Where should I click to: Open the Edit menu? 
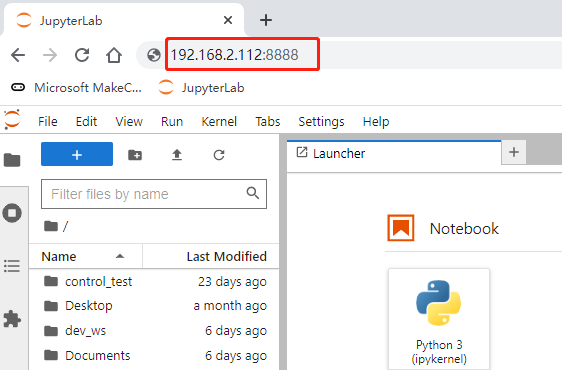pyautogui.click(x=86, y=122)
